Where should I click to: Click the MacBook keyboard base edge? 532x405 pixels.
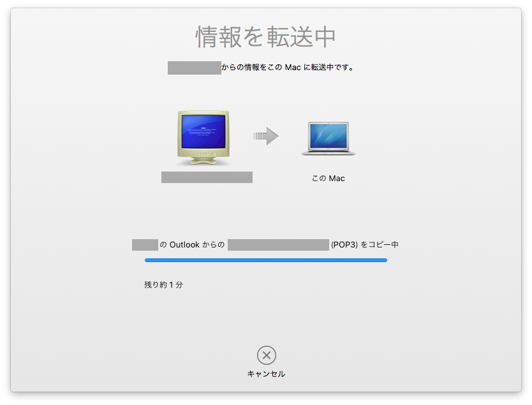click(329, 152)
